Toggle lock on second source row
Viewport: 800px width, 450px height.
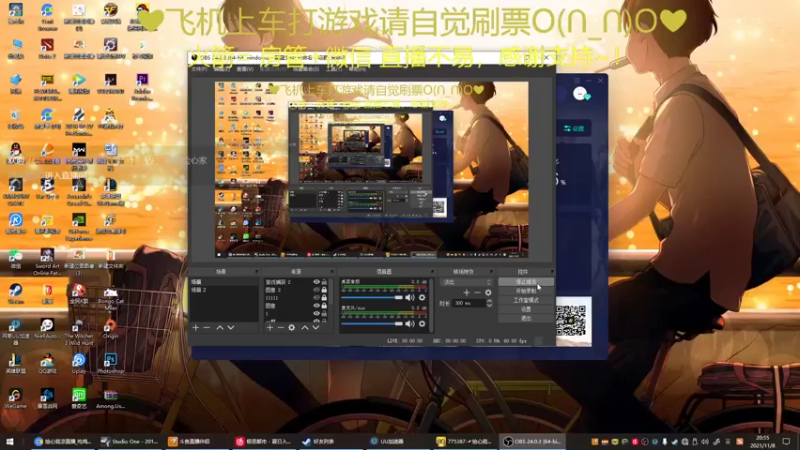point(324,290)
